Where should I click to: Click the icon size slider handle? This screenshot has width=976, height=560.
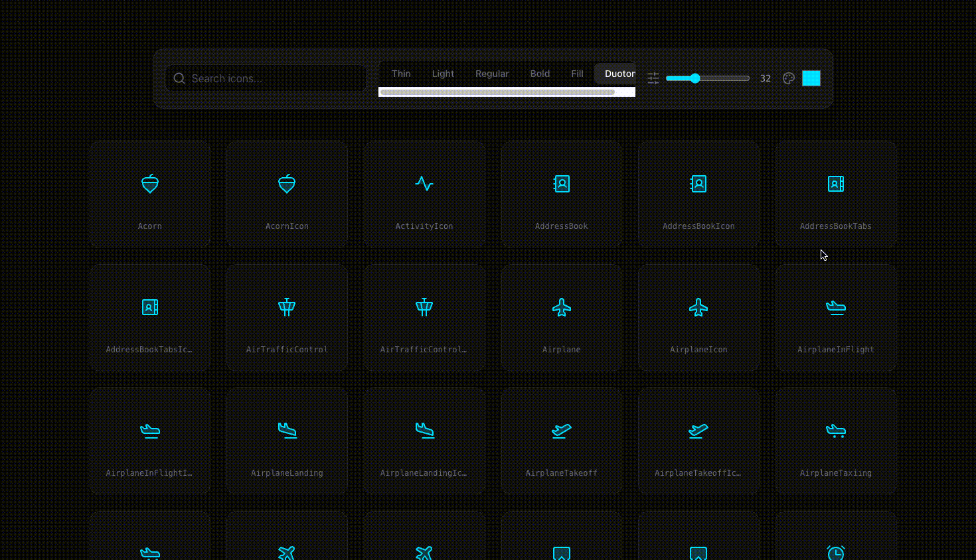(695, 78)
